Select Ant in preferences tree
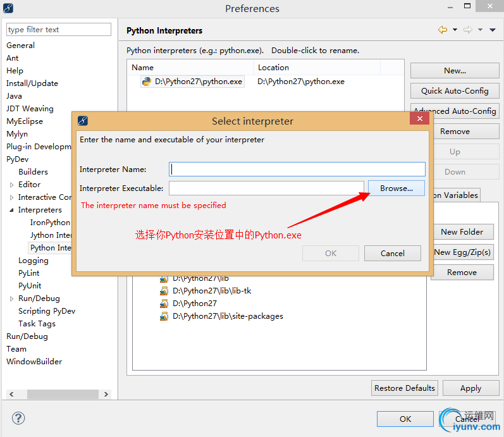The image size is (504, 437). click(13, 58)
